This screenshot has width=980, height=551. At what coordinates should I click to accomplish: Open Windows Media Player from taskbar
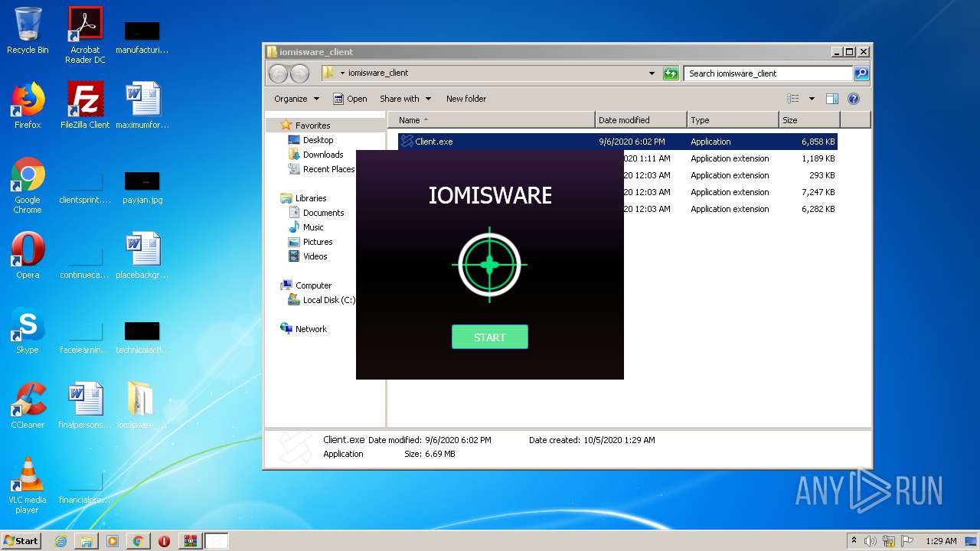click(x=113, y=541)
